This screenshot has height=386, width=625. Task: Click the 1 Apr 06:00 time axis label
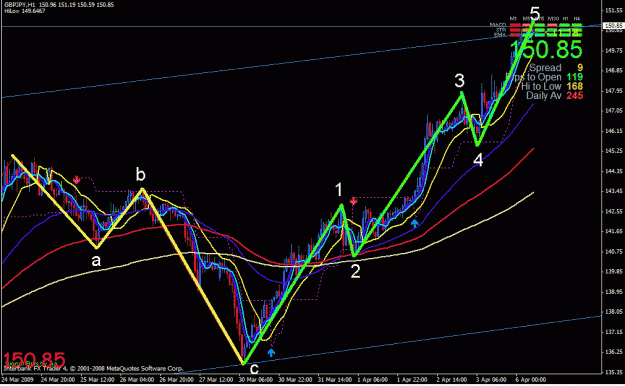[373, 380]
